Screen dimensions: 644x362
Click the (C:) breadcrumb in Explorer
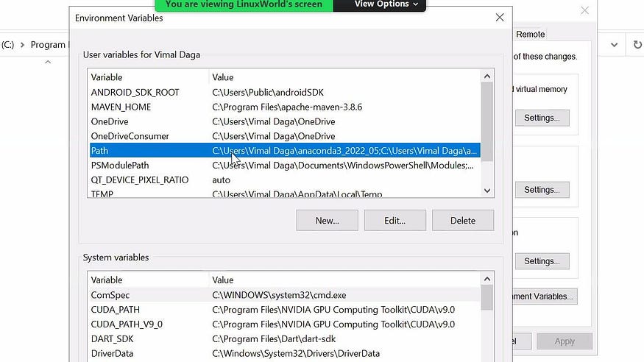click(x=7, y=45)
